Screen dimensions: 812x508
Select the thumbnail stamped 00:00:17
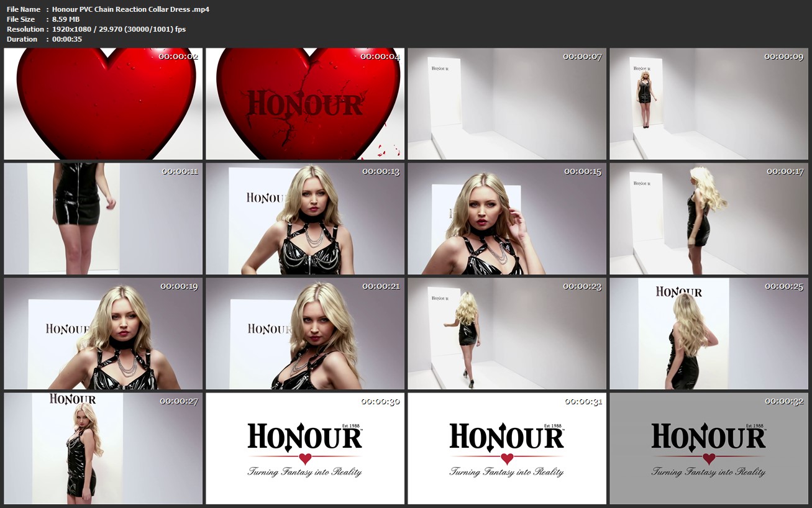[x=709, y=219]
